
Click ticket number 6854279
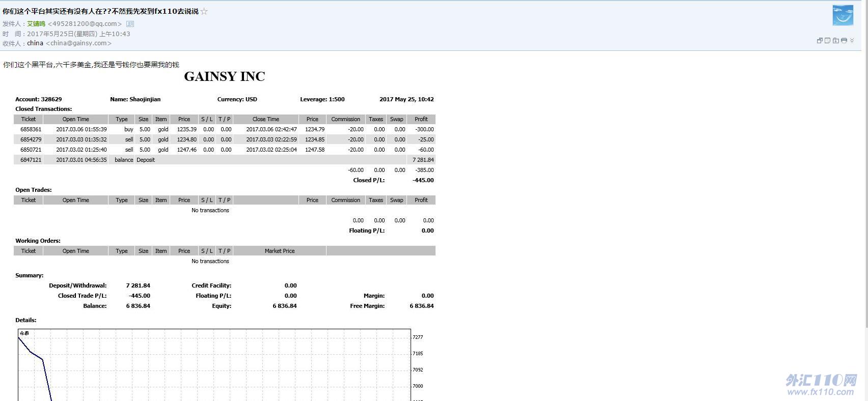click(x=31, y=139)
